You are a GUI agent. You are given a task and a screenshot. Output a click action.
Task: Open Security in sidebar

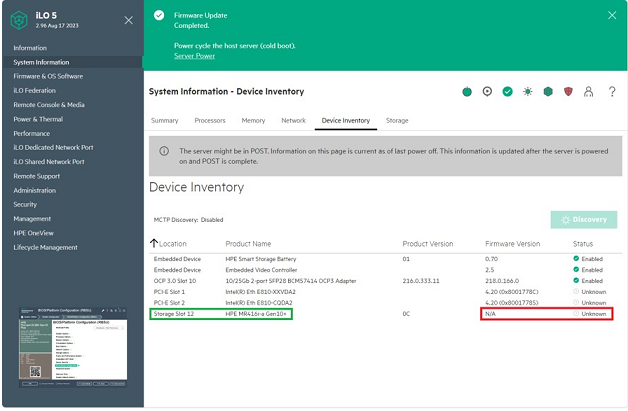(25, 204)
